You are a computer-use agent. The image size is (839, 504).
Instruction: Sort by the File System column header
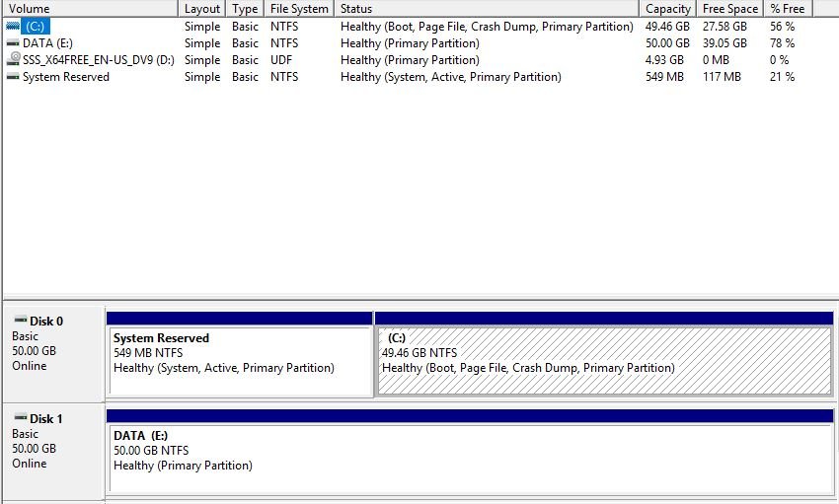299,9
